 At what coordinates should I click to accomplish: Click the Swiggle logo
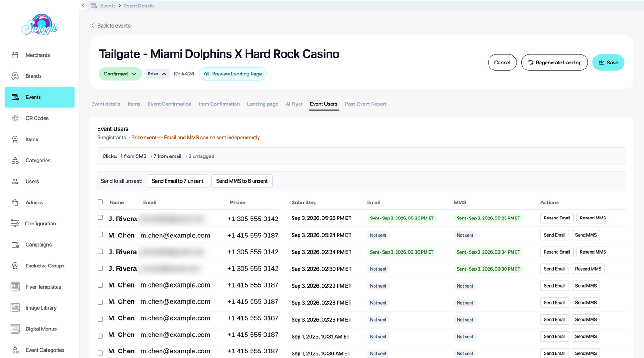pos(40,25)
